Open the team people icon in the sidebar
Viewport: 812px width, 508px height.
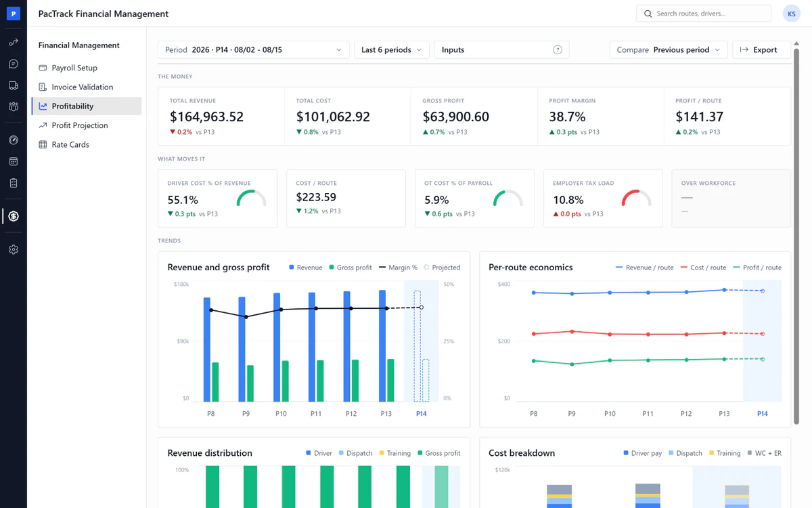[14, 107]
